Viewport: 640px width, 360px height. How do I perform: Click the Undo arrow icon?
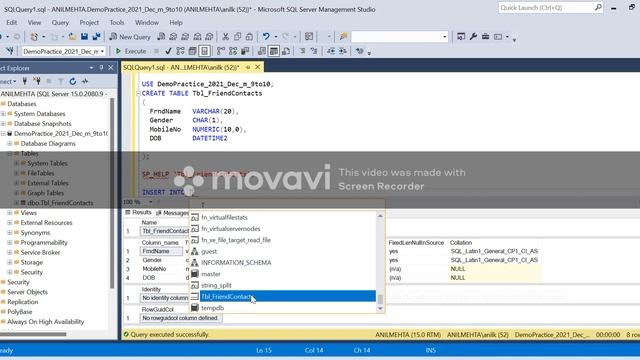266,37
